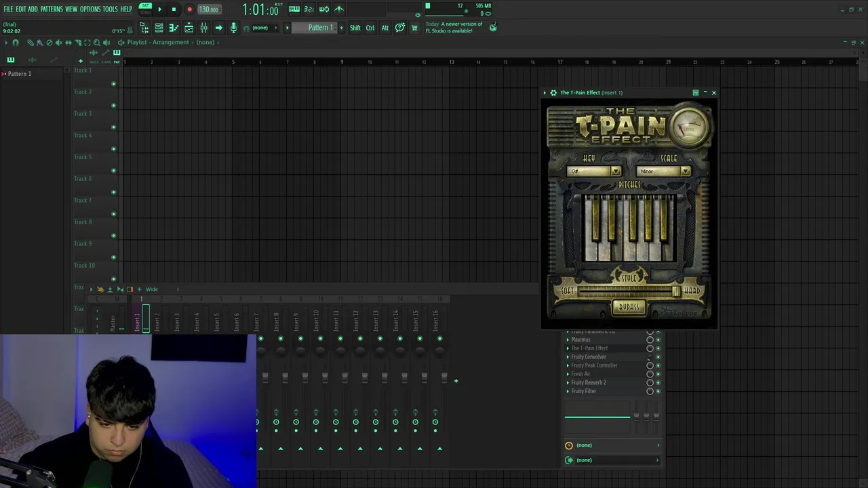Select the playlist pencil draw tool
This screenshot has width=868, height=488.
click(30, 43)
